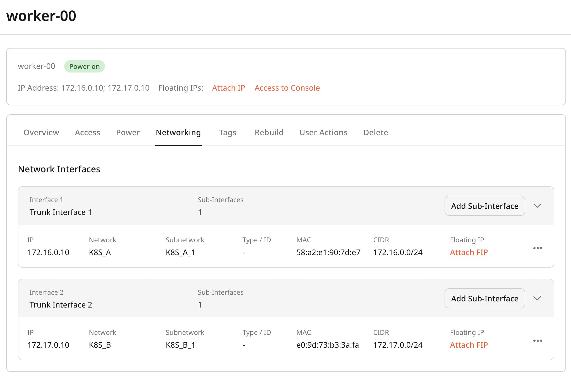Select IP value 172.17.0.10 in Interface 2

48,345
